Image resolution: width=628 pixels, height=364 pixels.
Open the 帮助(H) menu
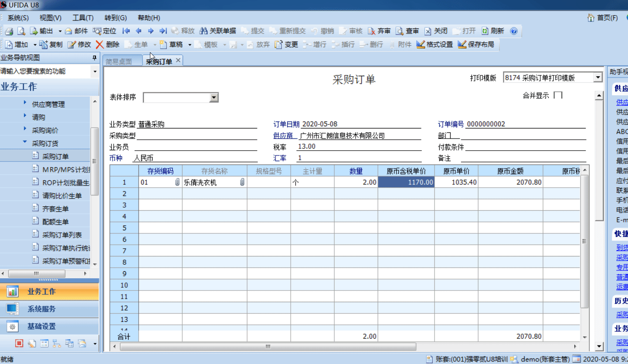pos(149,18)
